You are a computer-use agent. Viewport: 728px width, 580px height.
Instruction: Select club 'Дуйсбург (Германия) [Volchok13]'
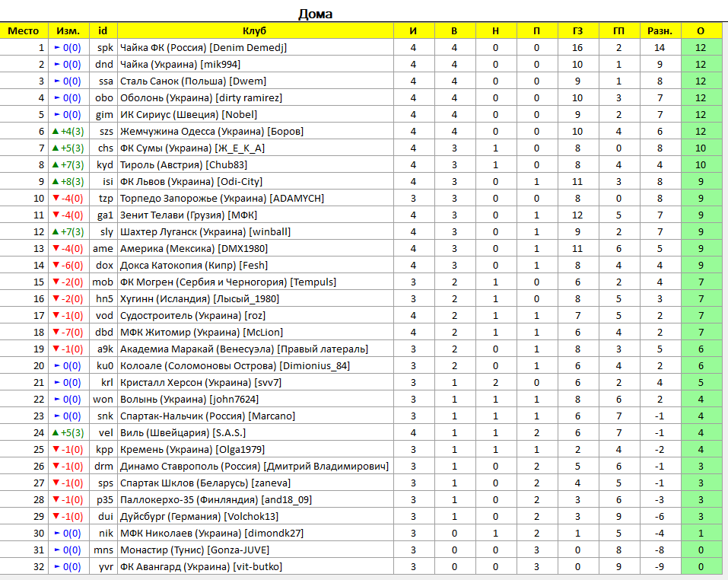(x=199, y=516)
